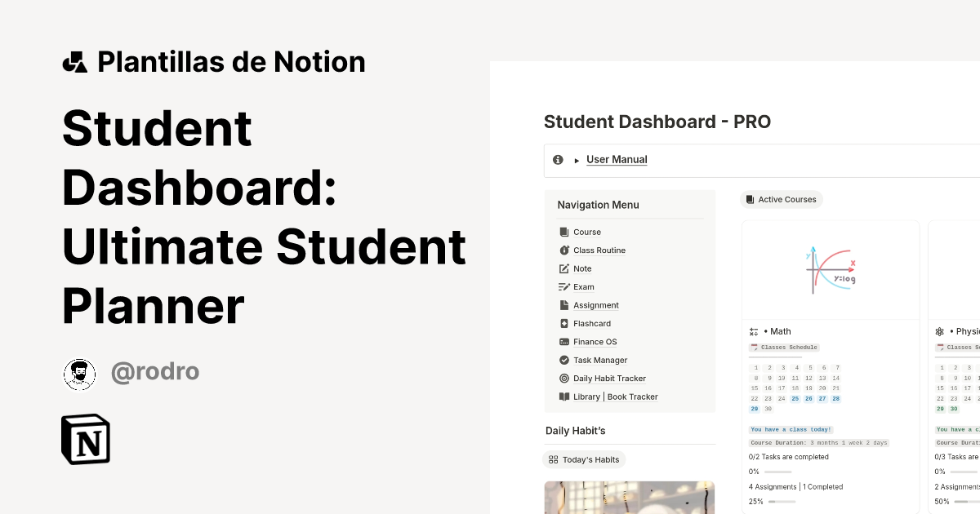Click the Notion logo on the left
Image resolution: width=980 pixels, height=514 pixels.
coord(87,439)
